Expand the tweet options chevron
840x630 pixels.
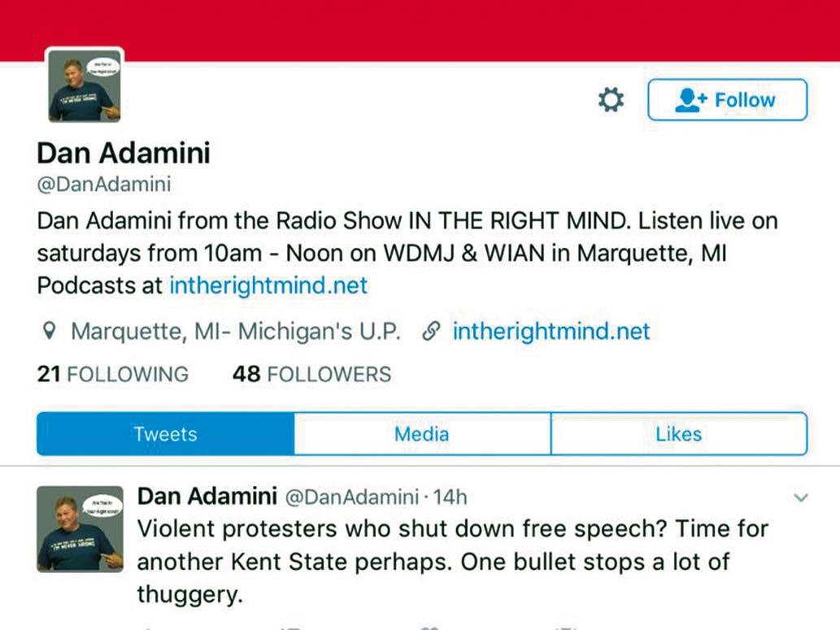(801, 497)
